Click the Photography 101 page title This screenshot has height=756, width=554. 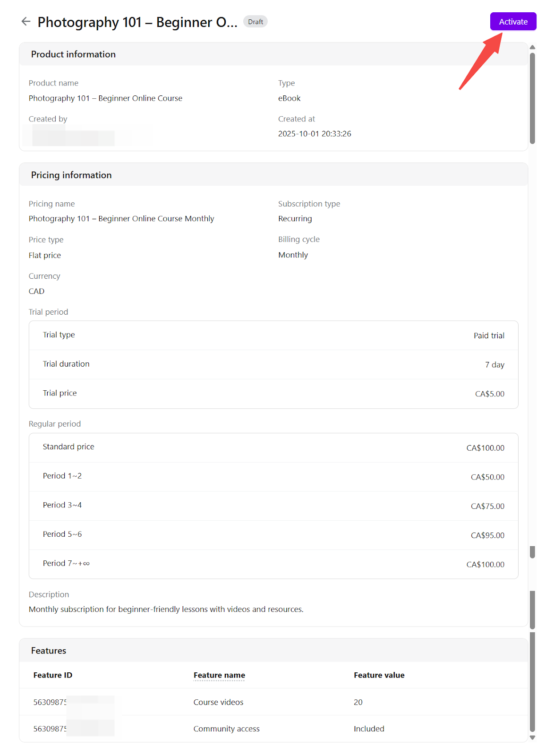[137, 22]
